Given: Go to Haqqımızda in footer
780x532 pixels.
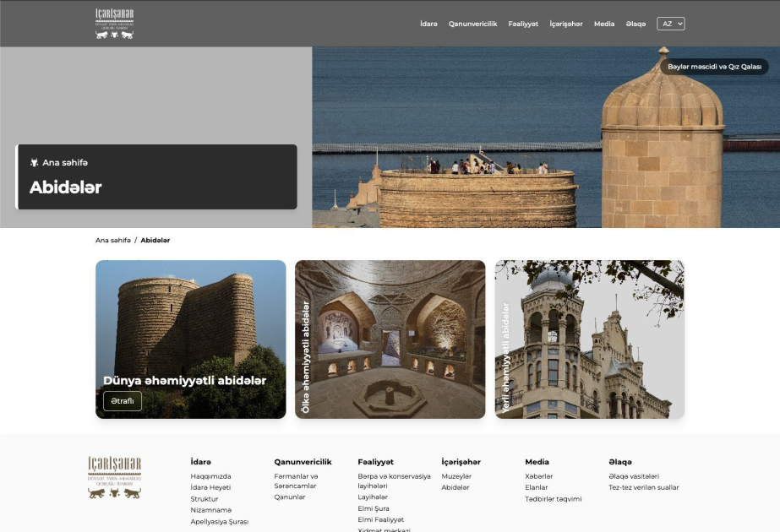Looking at the screenshot, I should tap(210, 476).
